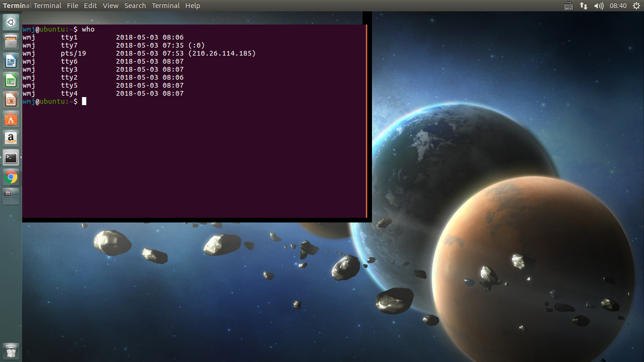644x362 pixels.
Task: Open the File menu
Action: (x=73, y=6)
